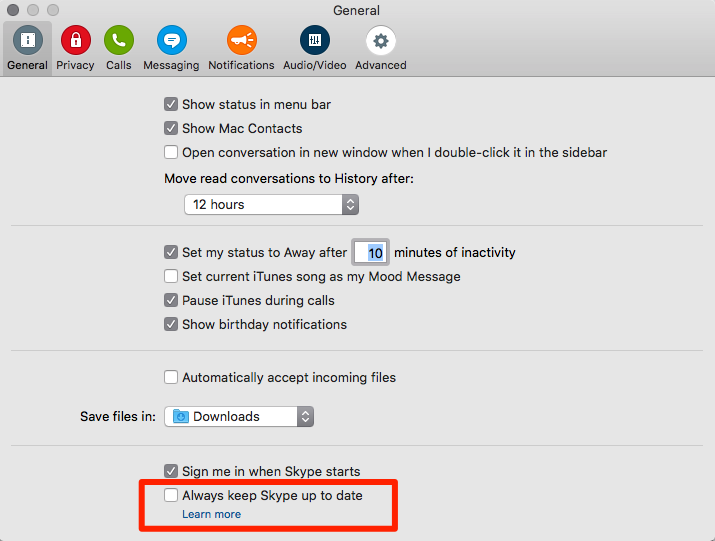The image size is (715, 541).
Task: Click the 'Move read conversations to History after:' label
Action: [289, 178]
